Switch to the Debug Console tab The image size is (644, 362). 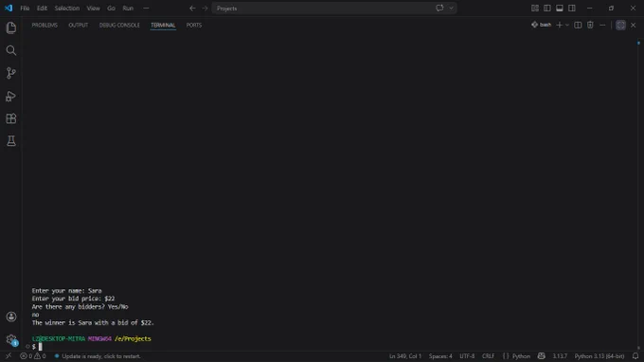point(119,25)
